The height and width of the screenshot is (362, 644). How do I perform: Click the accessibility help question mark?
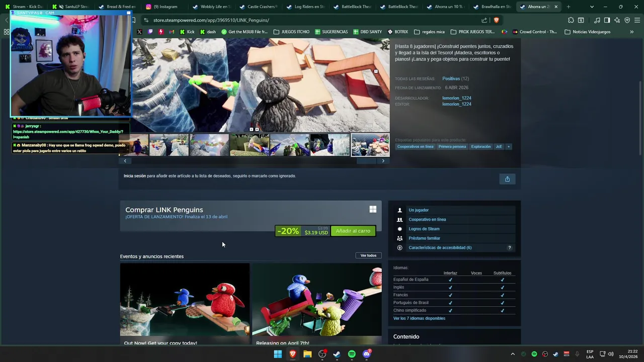(510, 248)
